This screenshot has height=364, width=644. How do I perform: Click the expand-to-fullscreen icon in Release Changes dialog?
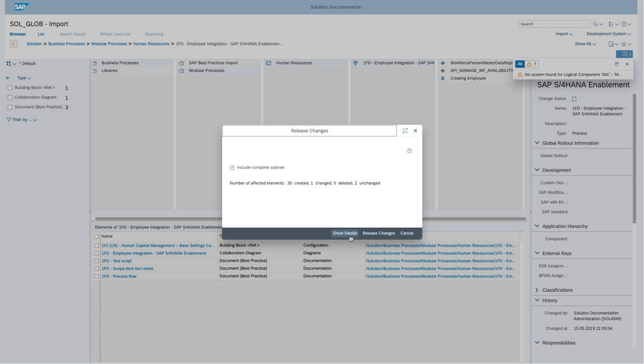click(406, 130)
